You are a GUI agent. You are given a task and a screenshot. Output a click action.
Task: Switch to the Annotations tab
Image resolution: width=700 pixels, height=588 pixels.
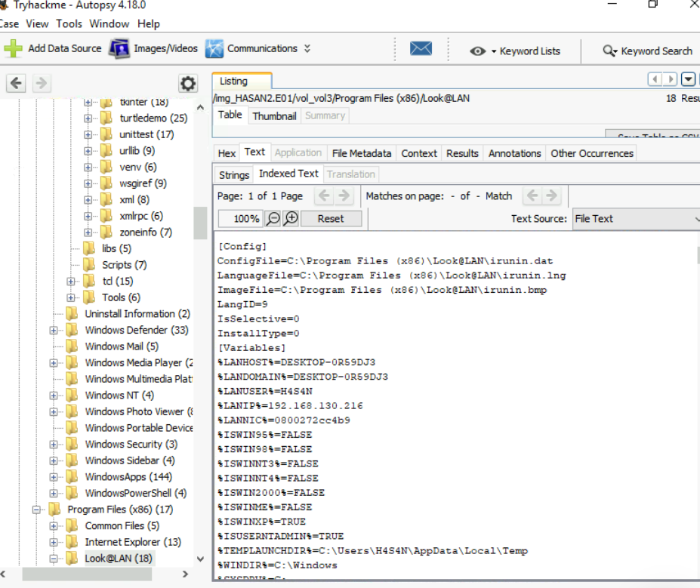[x=515, y=153]
